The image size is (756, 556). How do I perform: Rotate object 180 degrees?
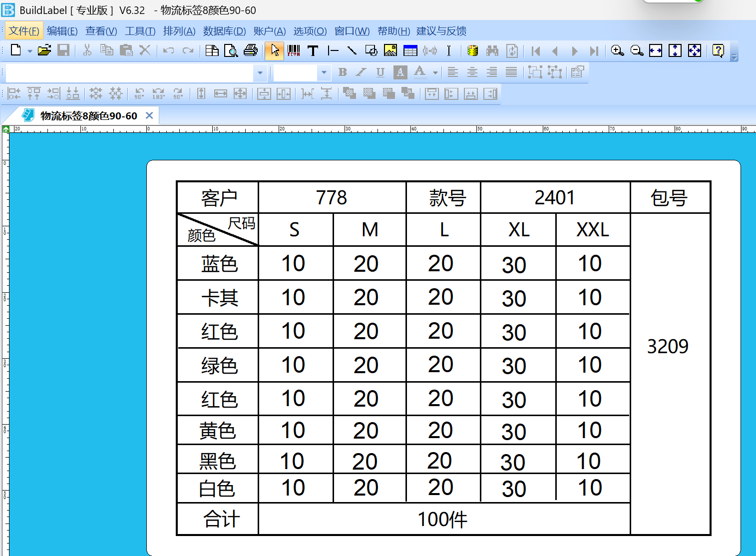point(158,93)
